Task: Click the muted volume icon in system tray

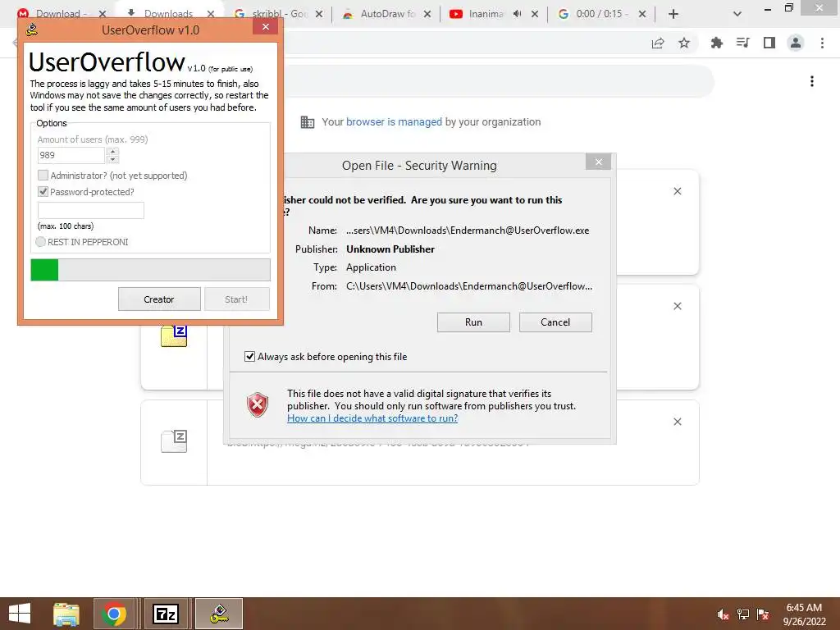Action: 723,614
